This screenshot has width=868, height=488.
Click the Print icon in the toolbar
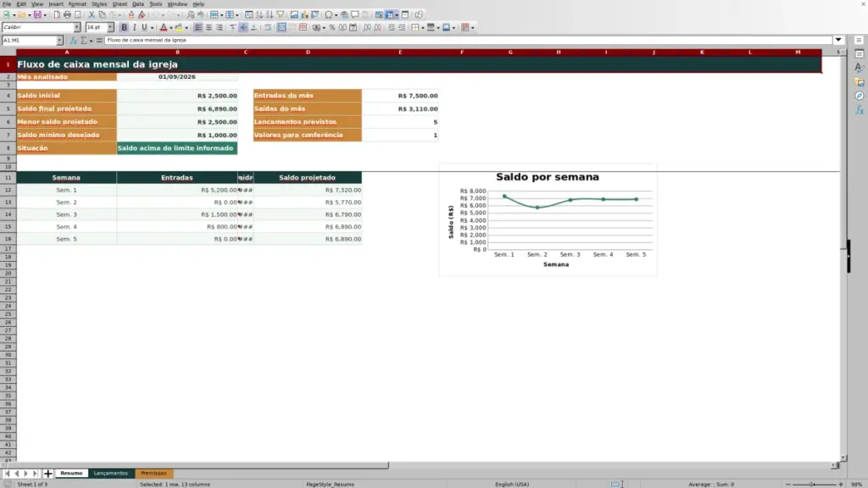coord(67,15)
